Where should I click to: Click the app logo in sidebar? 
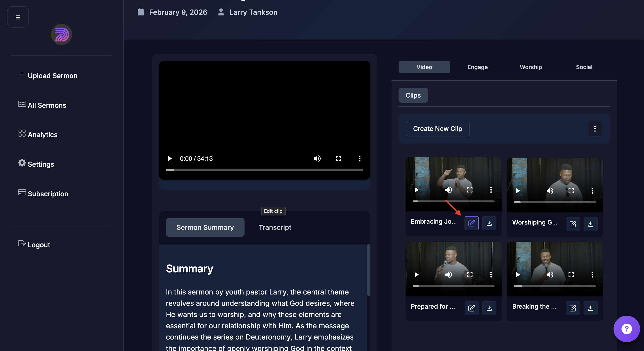click(62, 34)
